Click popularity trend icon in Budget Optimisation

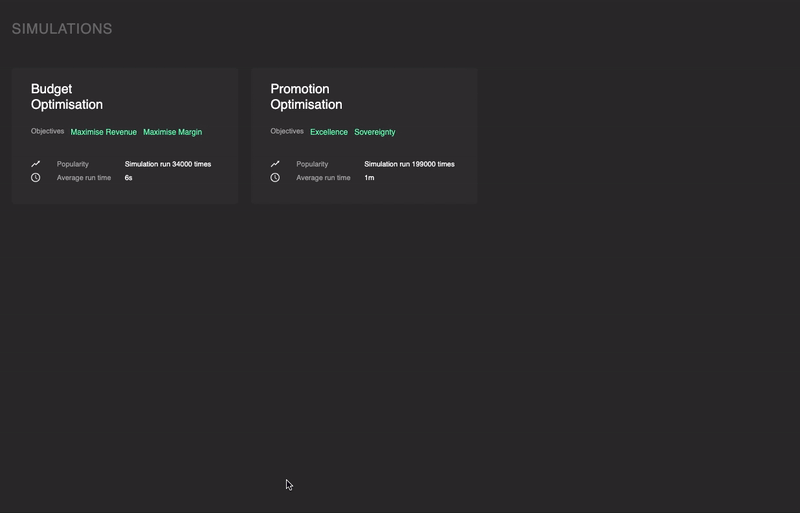(x=35, y=164)
